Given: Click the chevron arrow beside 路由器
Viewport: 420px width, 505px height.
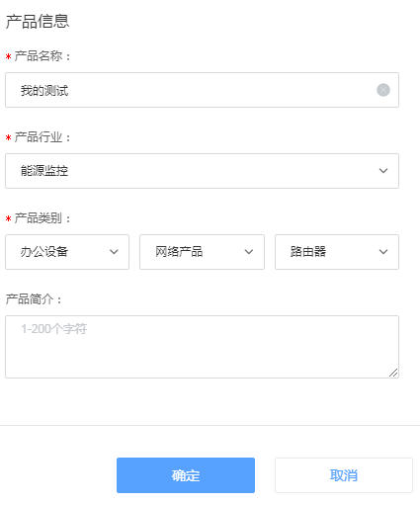Looking at the screenshot, I should (x=383, y=252).
